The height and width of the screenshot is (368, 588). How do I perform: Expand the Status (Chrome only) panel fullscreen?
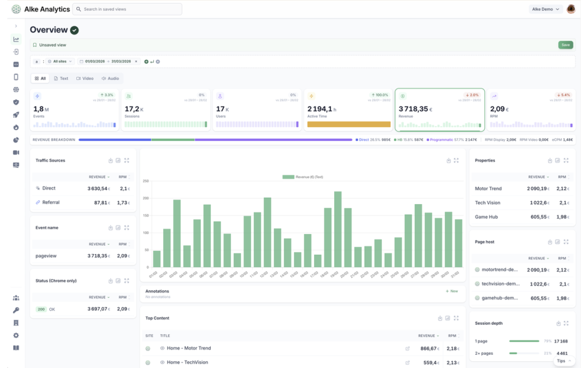coord(127,281)
